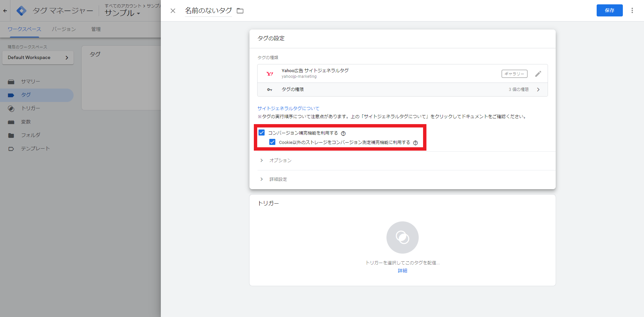Click Yahoo広告 サイトジェネラルタグ name
The width and height of the screenshot is (644, 317).
315,70
